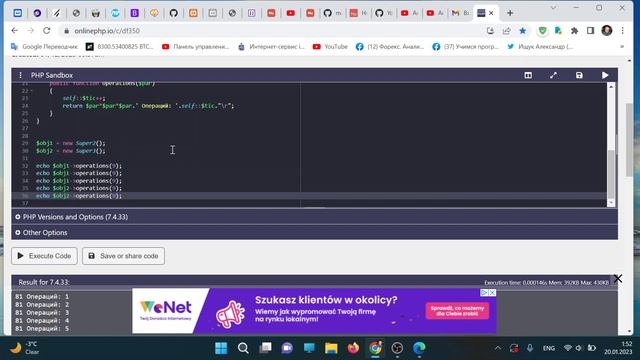The width and height of the screenshot is (640, 360).
Task: Switch to the Gmail tab
Action: point(459,13)
